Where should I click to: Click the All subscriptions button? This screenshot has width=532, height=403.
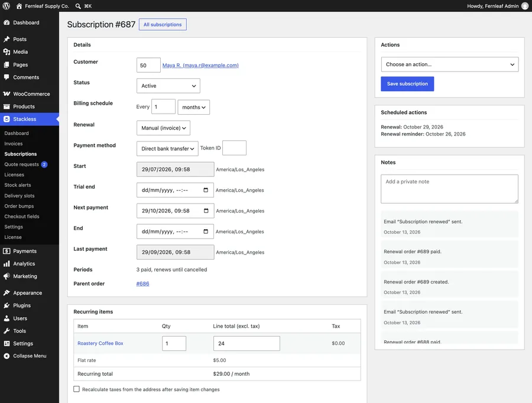coord(163,24)
